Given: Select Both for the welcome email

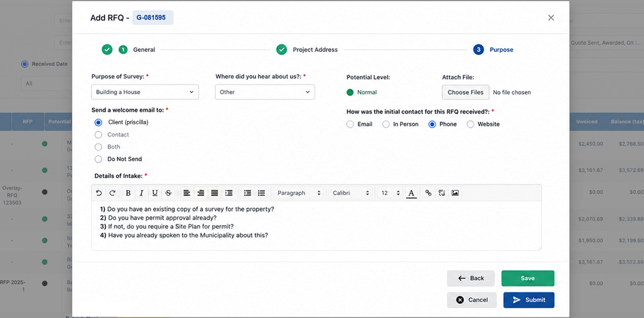Looking at the screenshot, I should coord(98,147).
